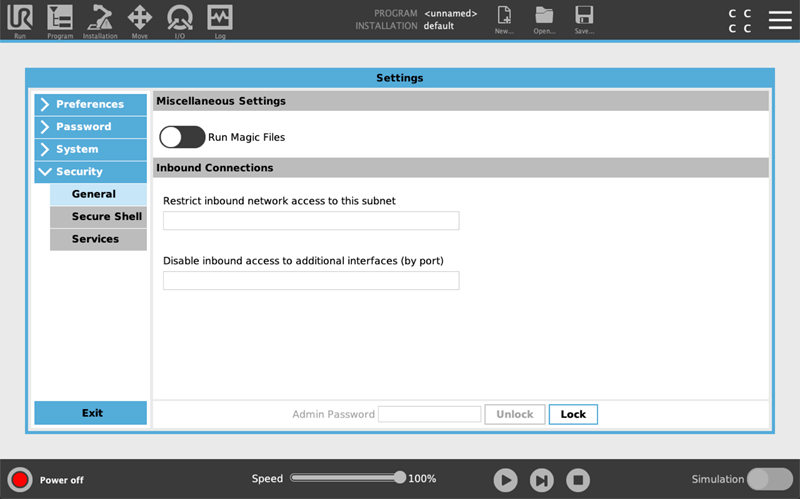Click the New program file icon
The image size is (800, 499).
point(504,16)
